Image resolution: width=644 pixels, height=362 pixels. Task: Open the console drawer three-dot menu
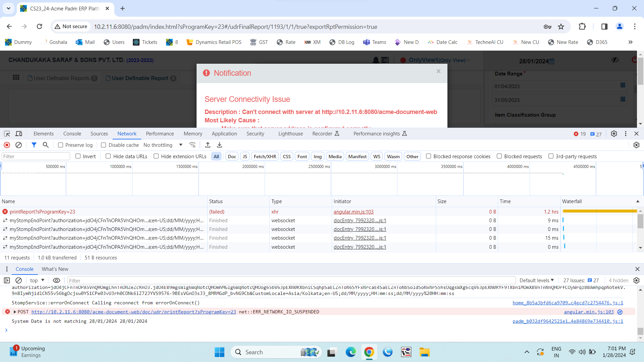tap(7, 269)
